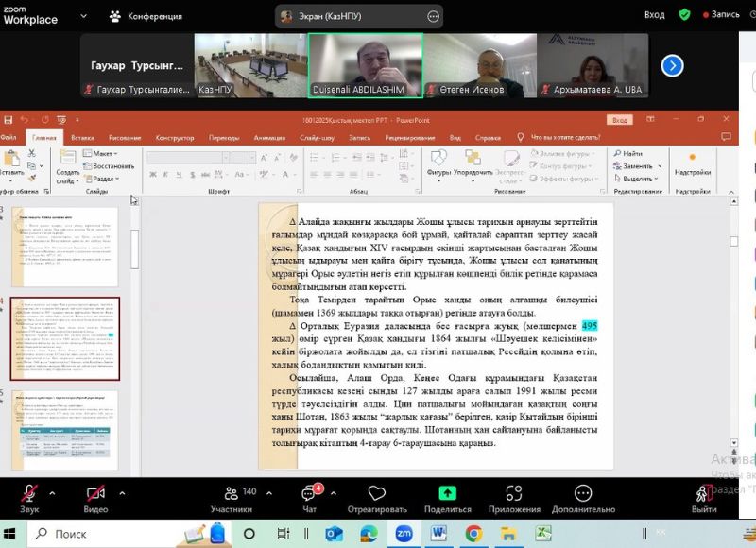
Task: Click the Выйти leave meeting icon
Action: point(703,495)
